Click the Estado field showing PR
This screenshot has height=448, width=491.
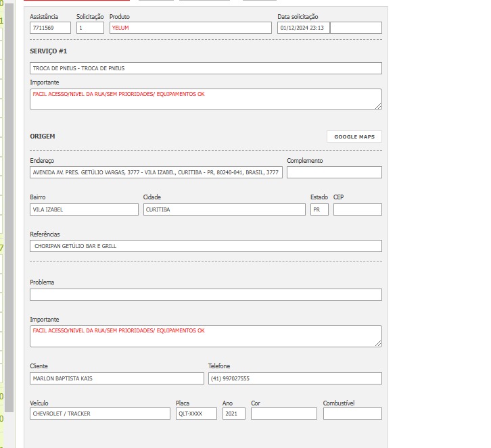coord(319,209)
